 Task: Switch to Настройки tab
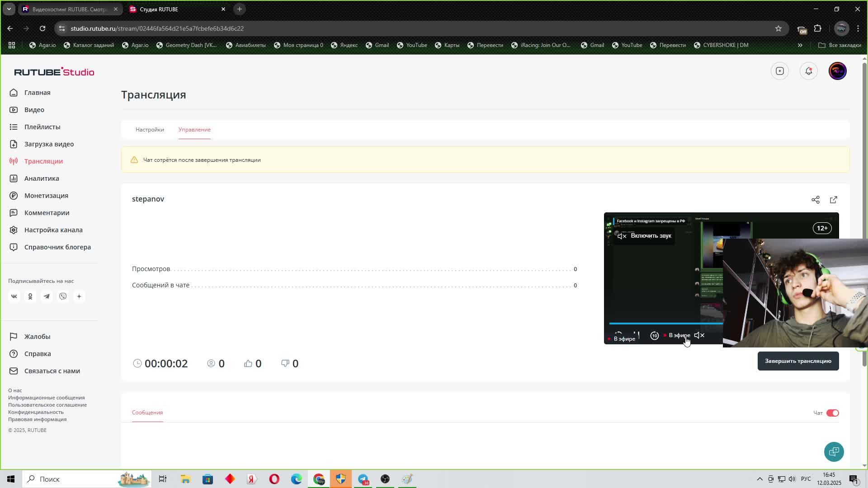(x=149, y=129)
